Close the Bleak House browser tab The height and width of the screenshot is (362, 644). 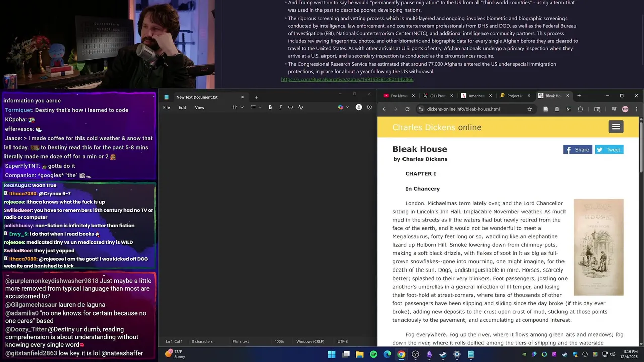pos(568,96)
